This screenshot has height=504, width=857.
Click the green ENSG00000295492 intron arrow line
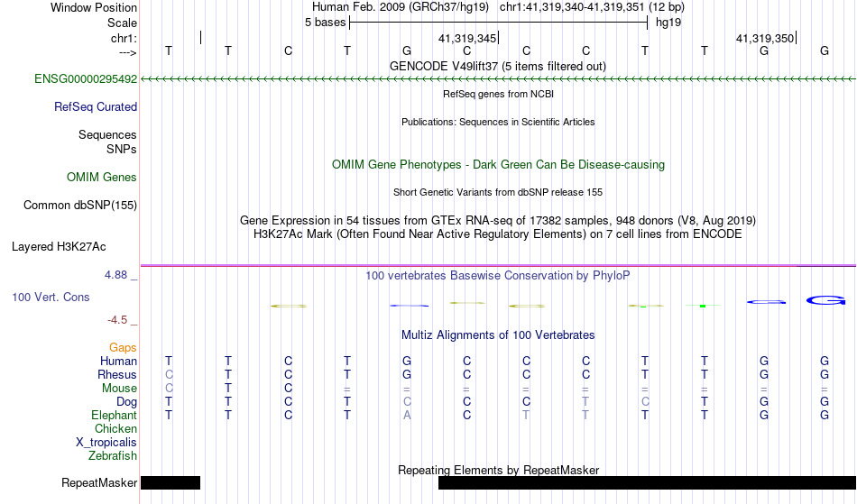(498, 79)
